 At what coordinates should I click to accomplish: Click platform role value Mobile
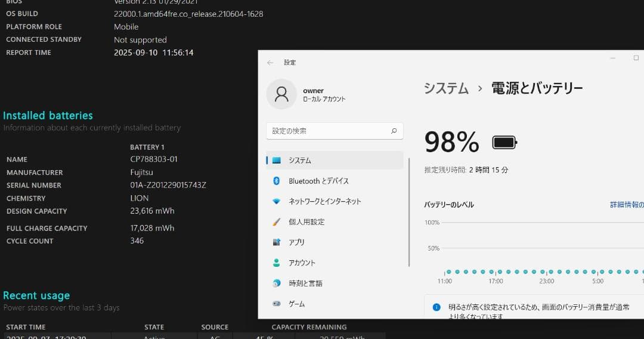click(126, 27)
